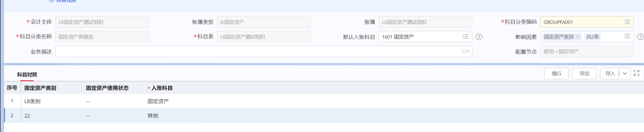Click the 导入 button
644x132 pixels.
point(610,73)
